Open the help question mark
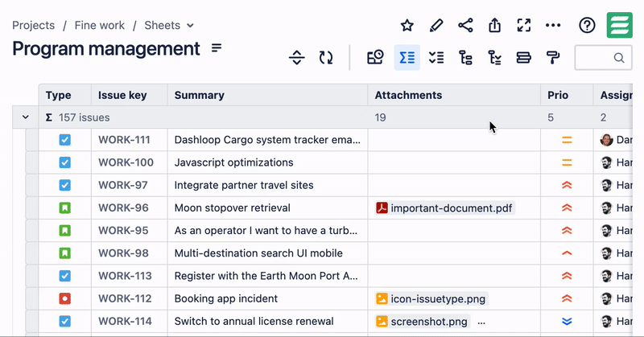 [587, 26]
